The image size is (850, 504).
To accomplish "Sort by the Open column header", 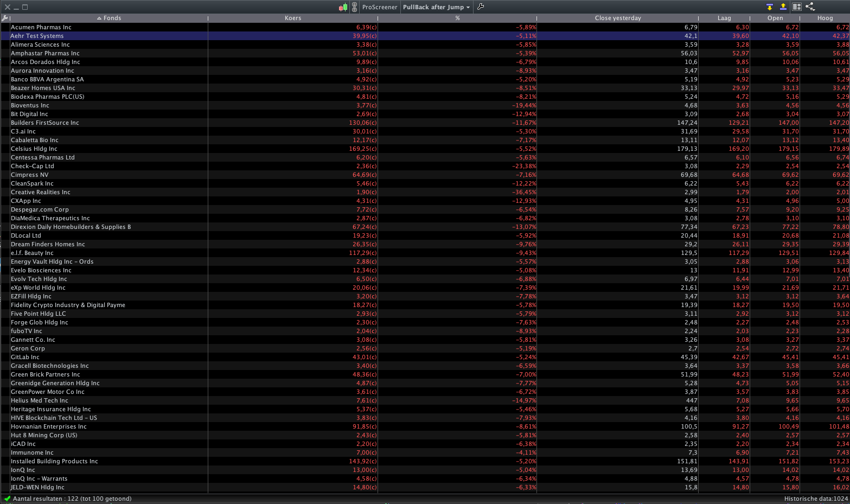I will 775,18.
